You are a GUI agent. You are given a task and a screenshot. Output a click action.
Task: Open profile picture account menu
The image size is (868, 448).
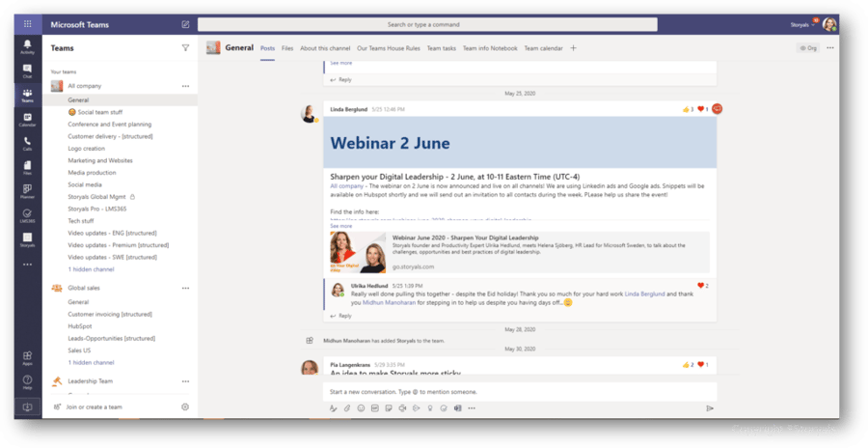tap(829, 24)
